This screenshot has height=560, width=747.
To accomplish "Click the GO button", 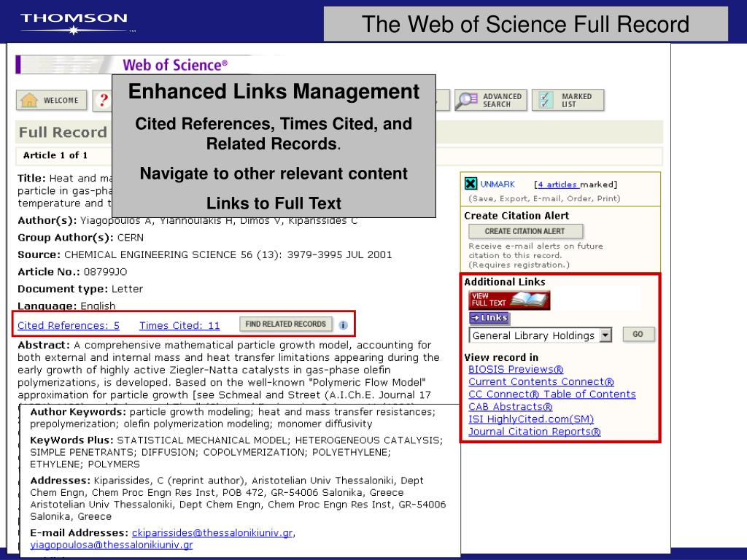I will tap(638, 334).
